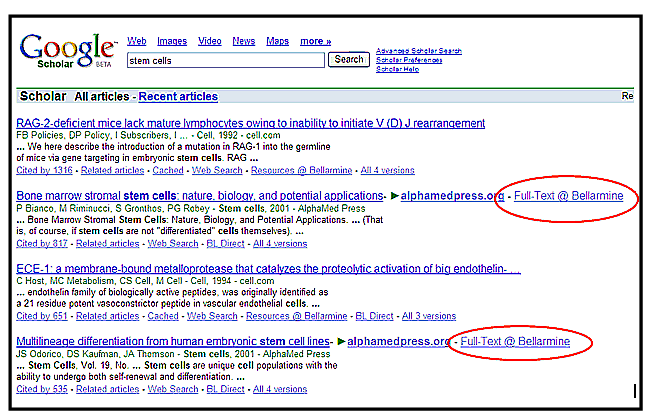Open BL Direct under Bone marrow result
Image resolution: width=647 pixels, height=418 pixels.
tap(225, 243)
